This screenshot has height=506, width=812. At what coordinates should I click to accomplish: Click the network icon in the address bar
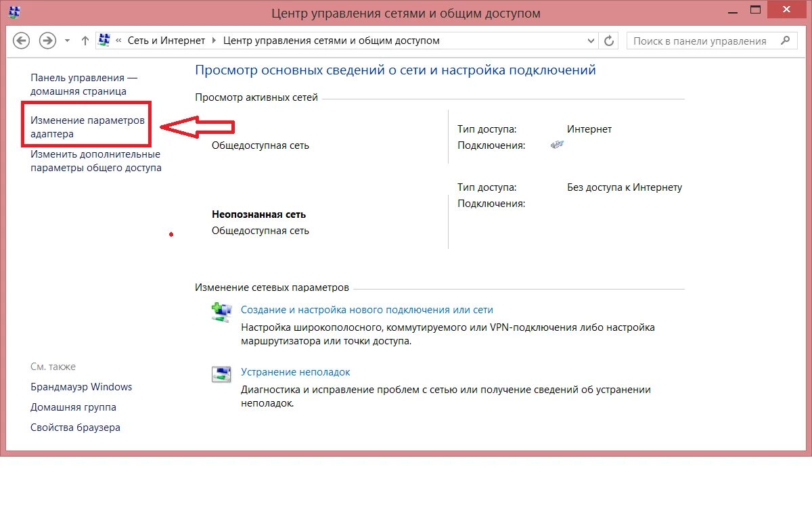(104, 40)
